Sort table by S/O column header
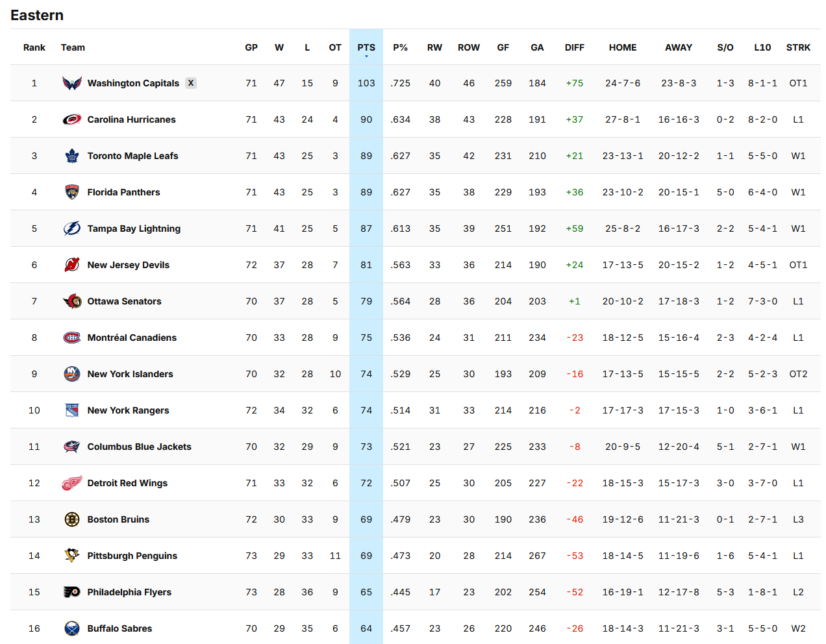Screen dimensions: 826x644 (725, 47)
